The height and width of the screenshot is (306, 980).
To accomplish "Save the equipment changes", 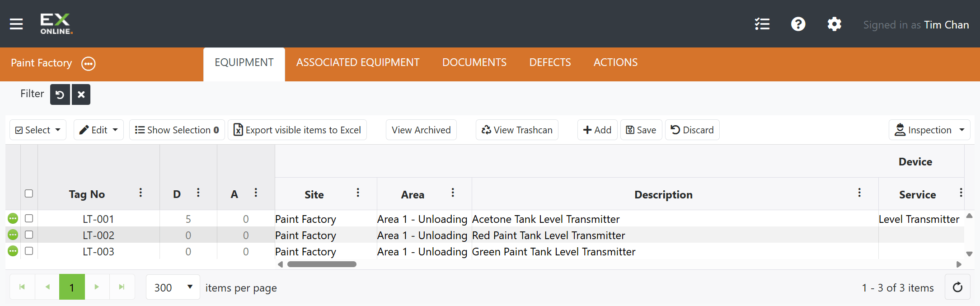I will click(641, 130).
